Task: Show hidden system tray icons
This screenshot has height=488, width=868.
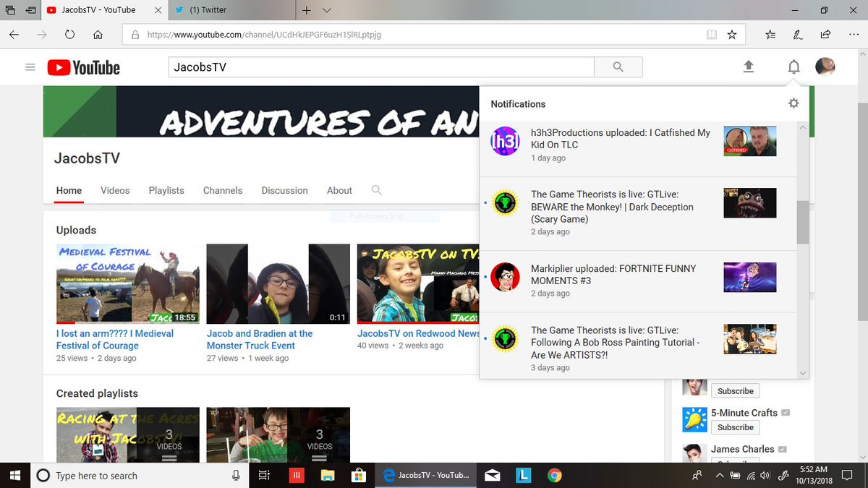Action: pos(719,475)
